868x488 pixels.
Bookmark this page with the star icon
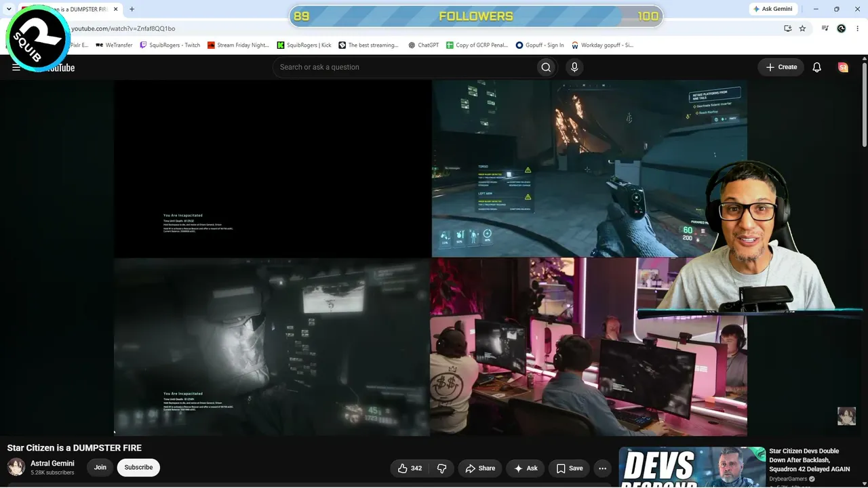click(x=803, y=28)
